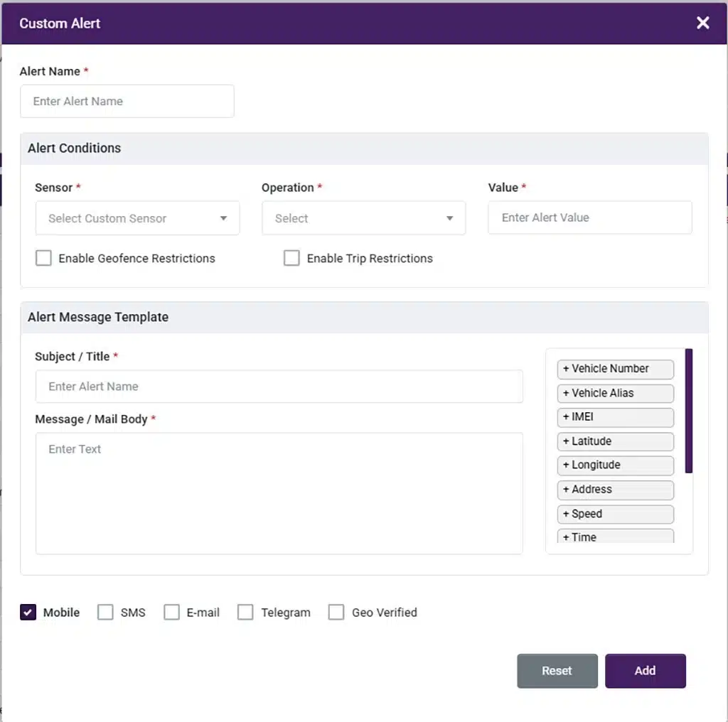Insert the Address placeholder tag
Viewport: 728px width, 722px height.
click(x=614, y=490)
